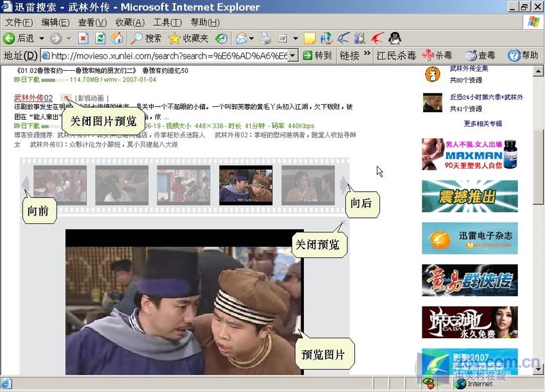Open the 编辑(E) menu
This screenshot has width=545, height=392.
tap(55, 22)
